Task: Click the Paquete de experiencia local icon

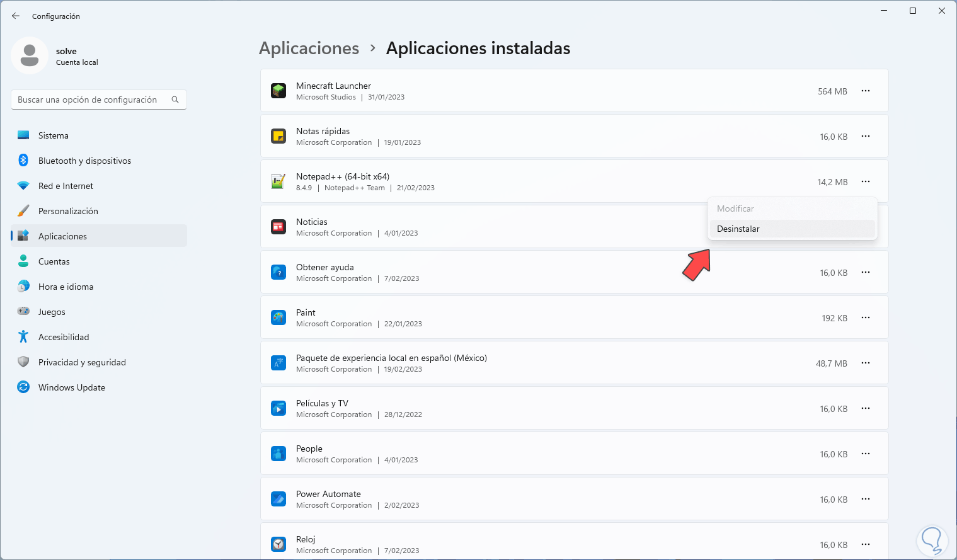Action: pyautogui.click(x=278, y=363)
